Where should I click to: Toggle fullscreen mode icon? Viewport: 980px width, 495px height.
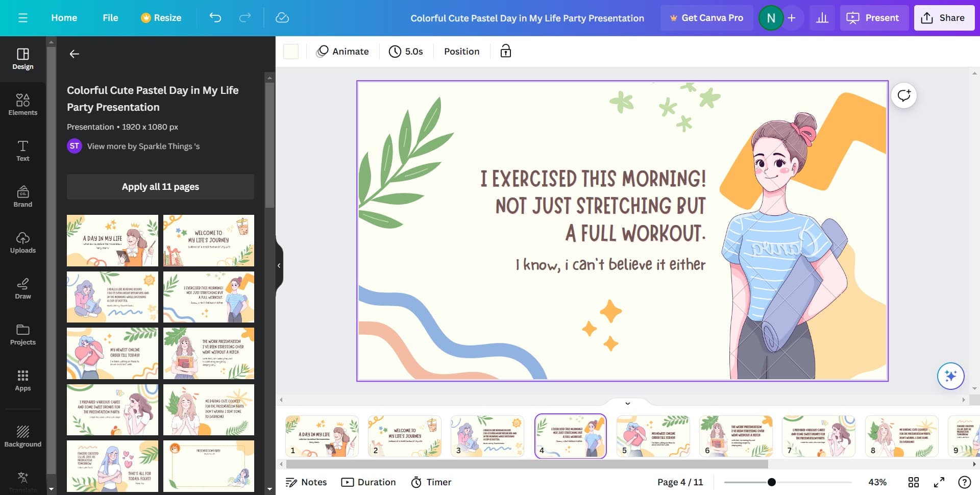point(939,482)
